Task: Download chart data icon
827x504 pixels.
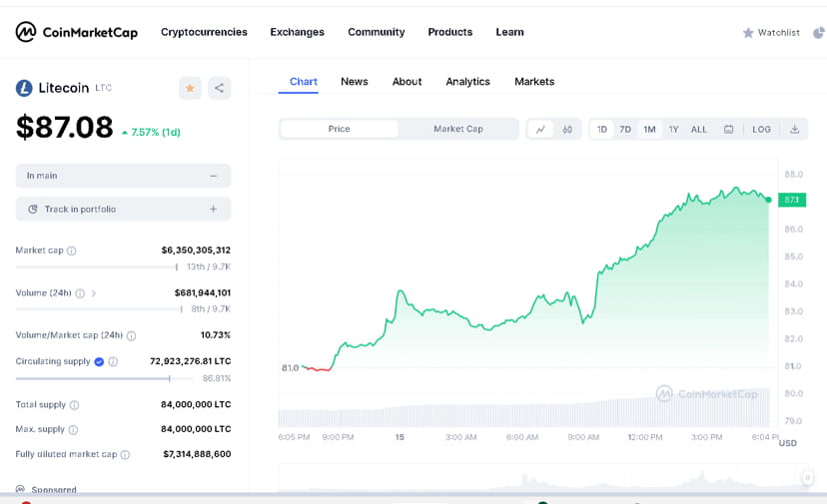Action: [794, 129]
